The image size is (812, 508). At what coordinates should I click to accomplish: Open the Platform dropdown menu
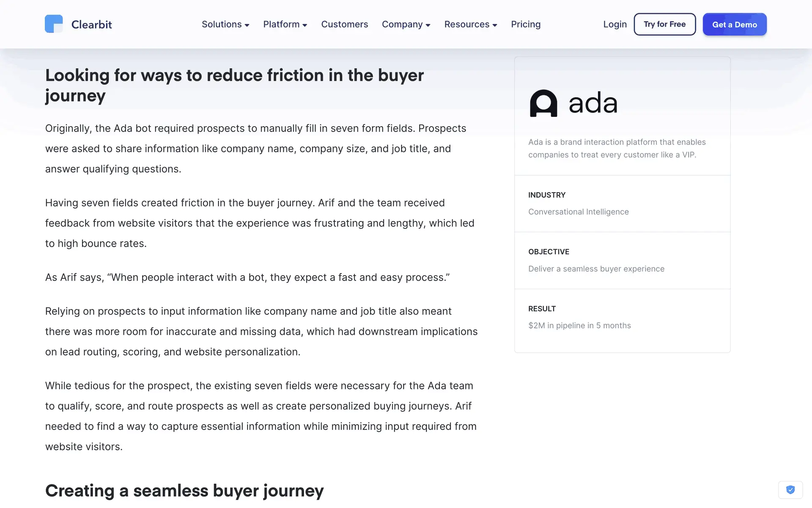pos(281,25)
